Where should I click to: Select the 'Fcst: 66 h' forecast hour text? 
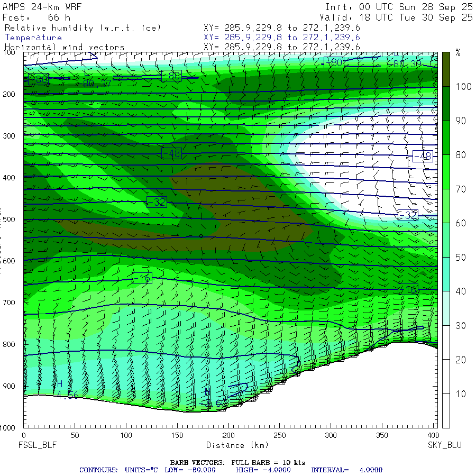(36, 17)
